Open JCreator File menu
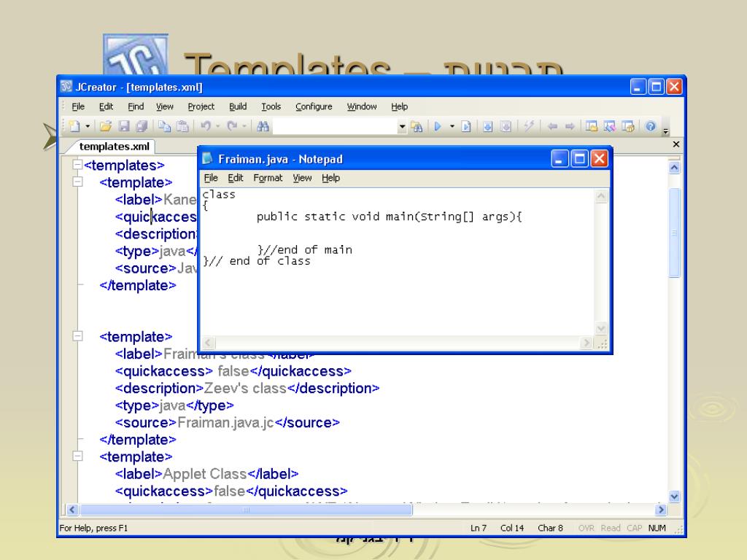 coord(78,106)
